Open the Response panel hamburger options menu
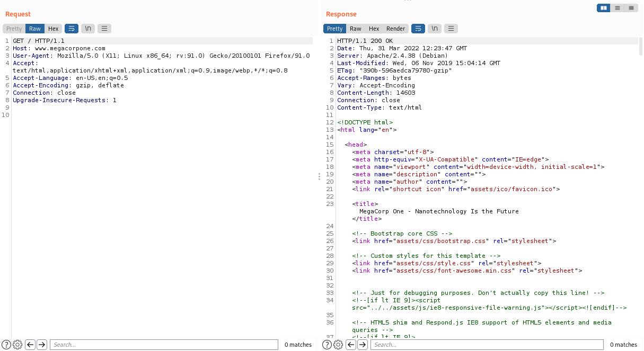644x351 pixels. (451, 29)
